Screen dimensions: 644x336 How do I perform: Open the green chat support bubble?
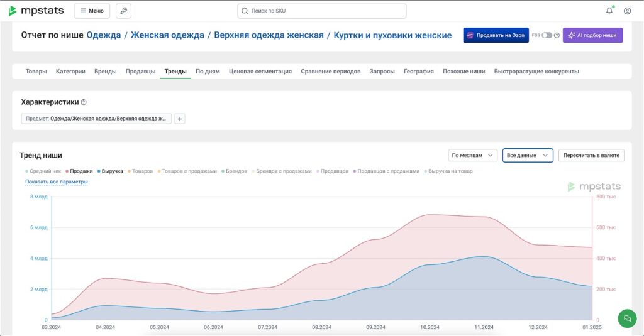(x=626, y=318)
